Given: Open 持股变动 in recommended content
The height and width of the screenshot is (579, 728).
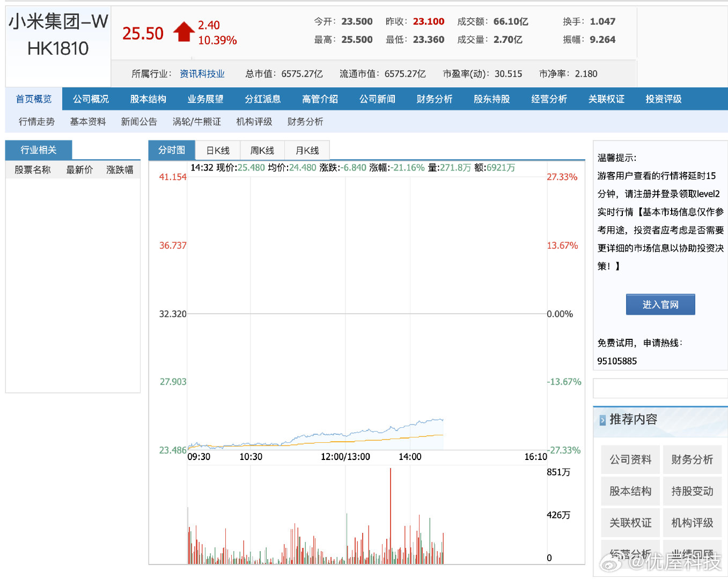Looking at the screenshot, I should pos(692,491).
